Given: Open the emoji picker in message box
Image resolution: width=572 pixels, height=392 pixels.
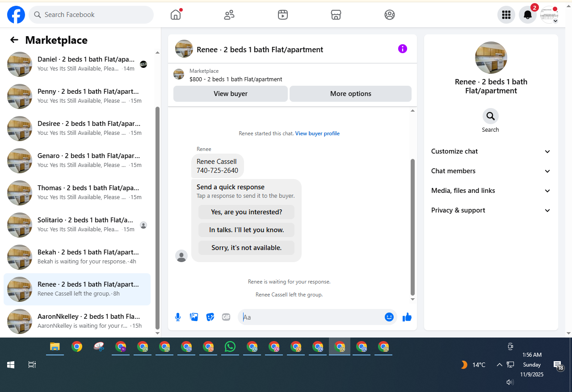Looking at the screenshot, I should [389, 317].
